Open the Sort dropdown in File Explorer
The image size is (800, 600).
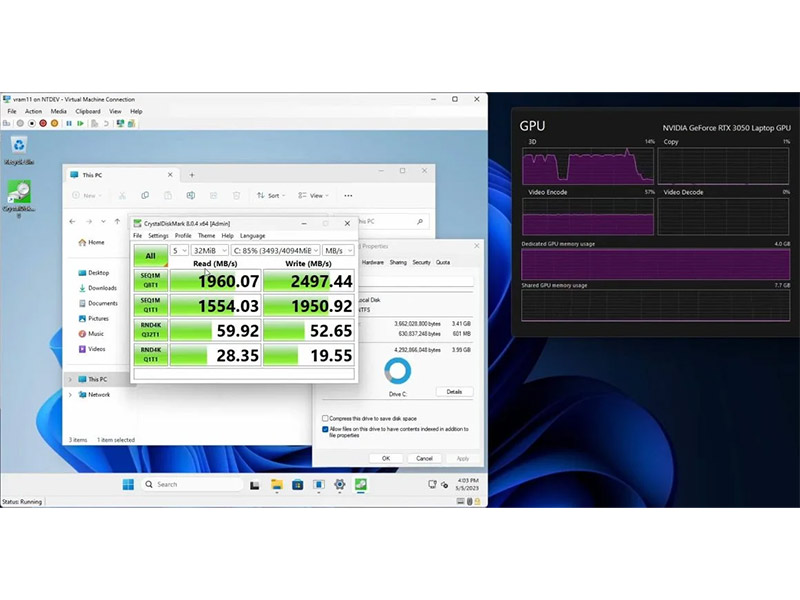[x=271, y=195]
